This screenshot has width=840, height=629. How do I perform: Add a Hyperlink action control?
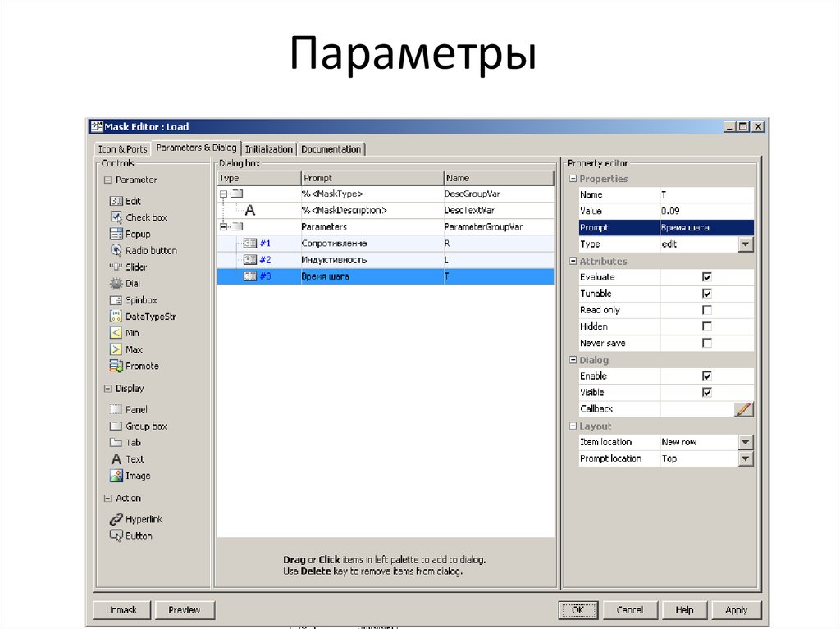pyautogui.click(x=142, y=518)
